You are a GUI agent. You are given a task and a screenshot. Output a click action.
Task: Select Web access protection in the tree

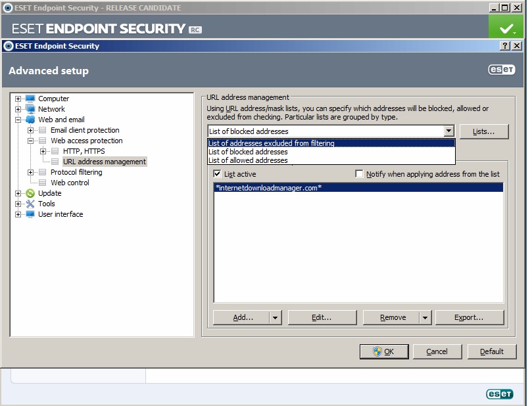(87, 141)
